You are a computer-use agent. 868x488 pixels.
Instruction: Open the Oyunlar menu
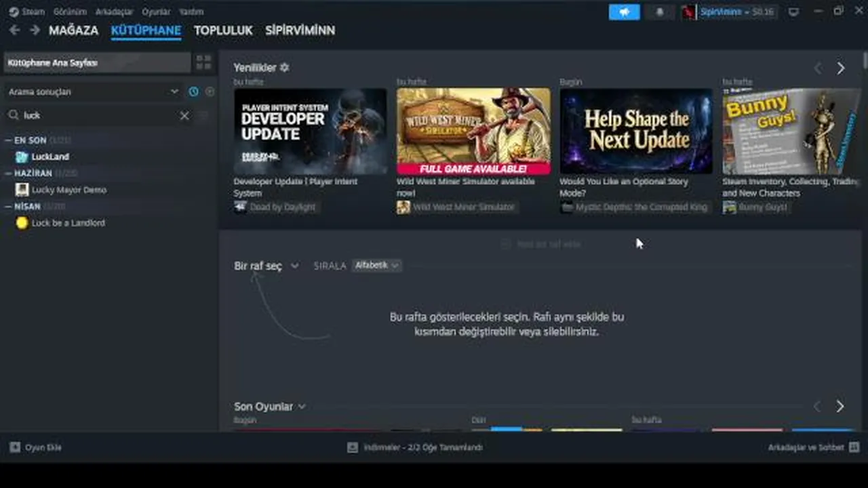pyautogui.click(x=156, y=12)
